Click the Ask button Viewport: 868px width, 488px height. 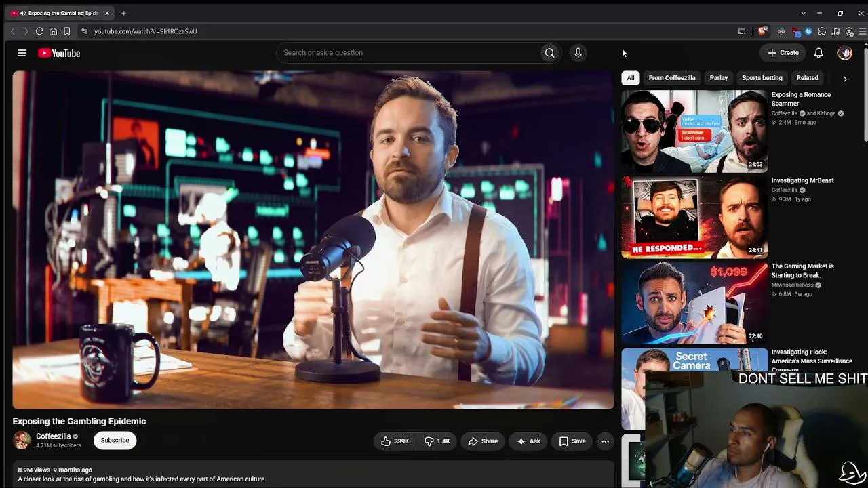click(x=528, y=441)
